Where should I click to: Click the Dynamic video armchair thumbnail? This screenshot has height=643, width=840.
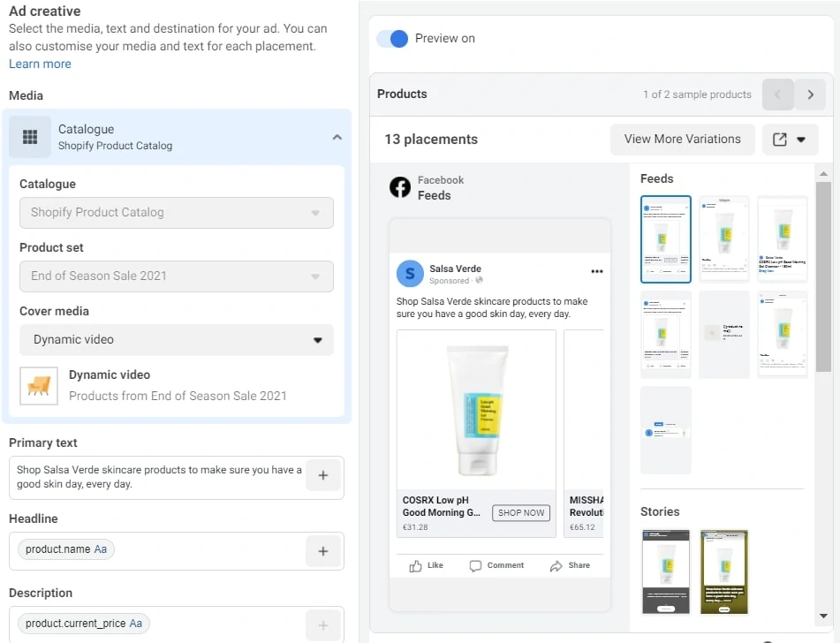tap(39, 386)
